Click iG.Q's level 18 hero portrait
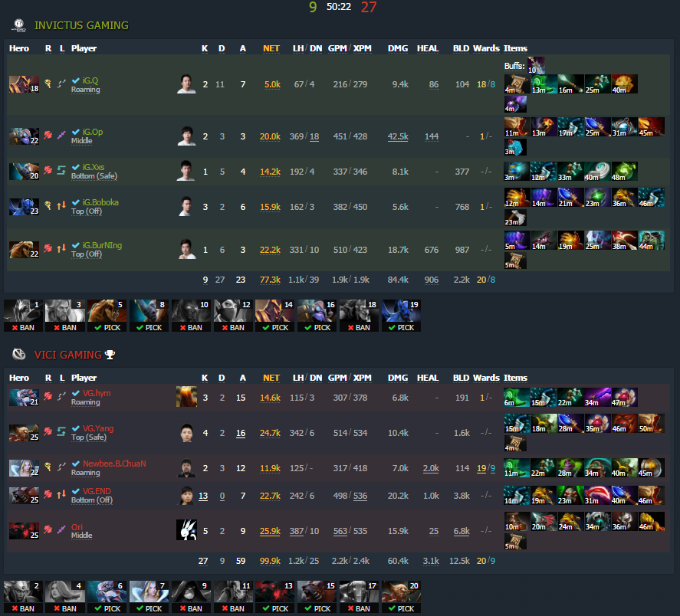This screenshot has height=616, width=680. point(25,84)
